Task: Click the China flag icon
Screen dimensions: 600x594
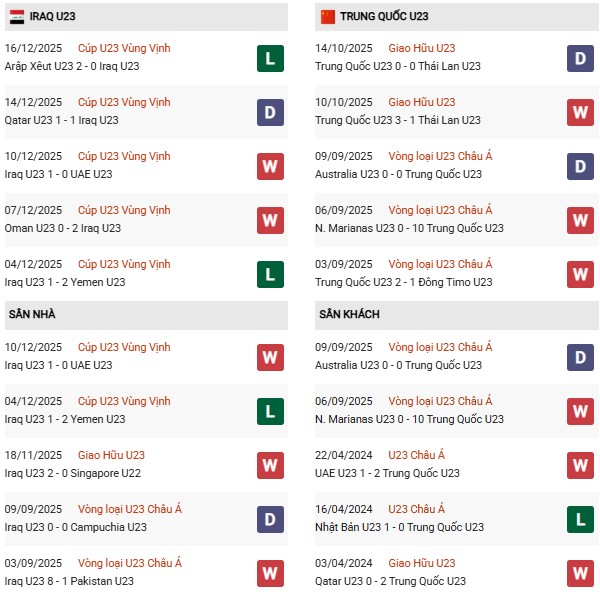Action: [327, 17]
